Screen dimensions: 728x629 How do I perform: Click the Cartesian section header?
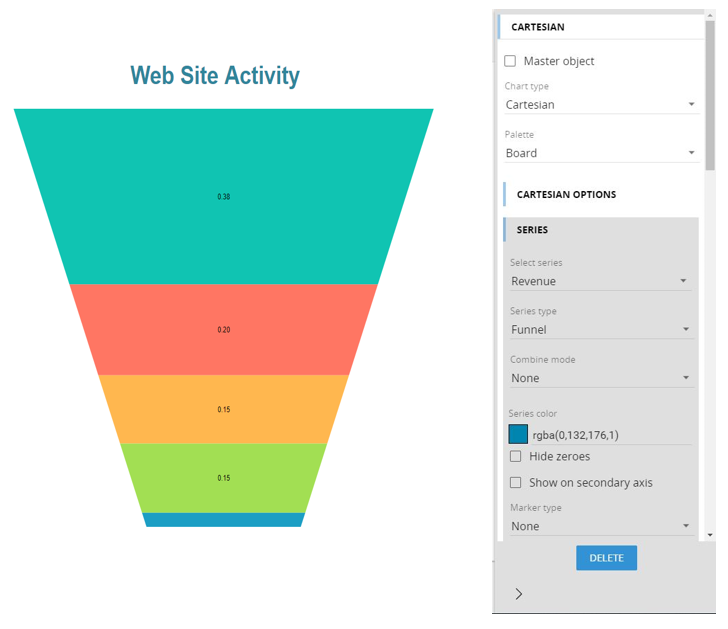point(538,28)
